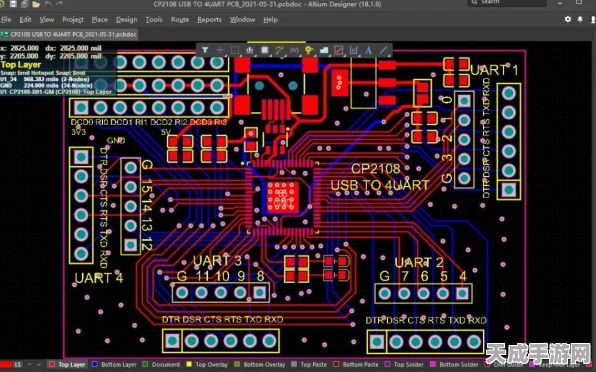Activate the interactive routing tool
596x372 pixels.
[279, 50]
